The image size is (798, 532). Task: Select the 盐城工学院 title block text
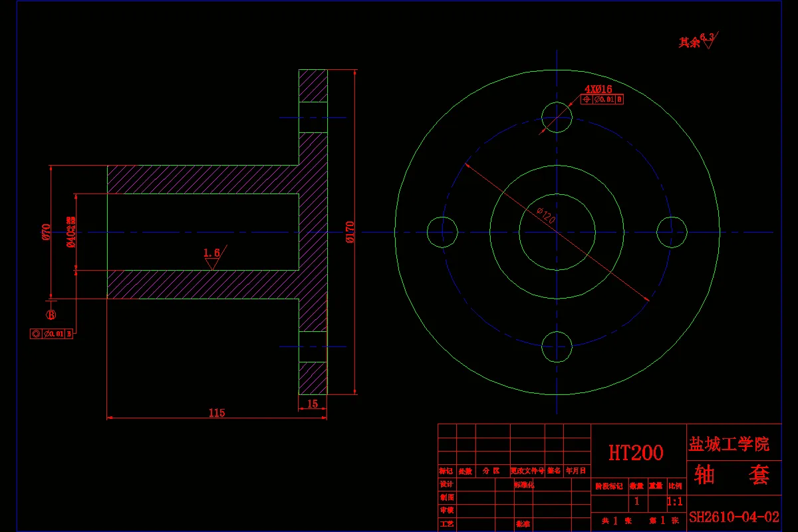(729, 444)
